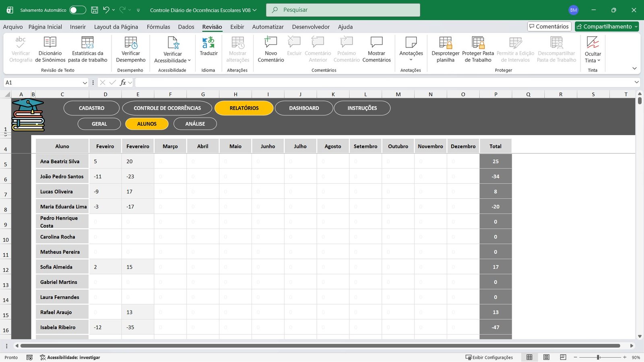The width and height of the screenshot is (644, 362).
Task: Click Desproteger planilha icon
Action: [445, 43]
